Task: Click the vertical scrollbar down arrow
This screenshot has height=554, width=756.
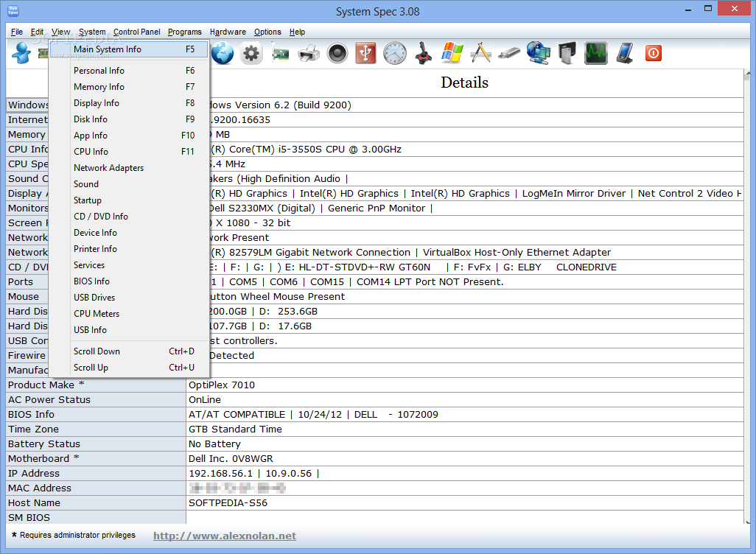Action: coord(747,521)
